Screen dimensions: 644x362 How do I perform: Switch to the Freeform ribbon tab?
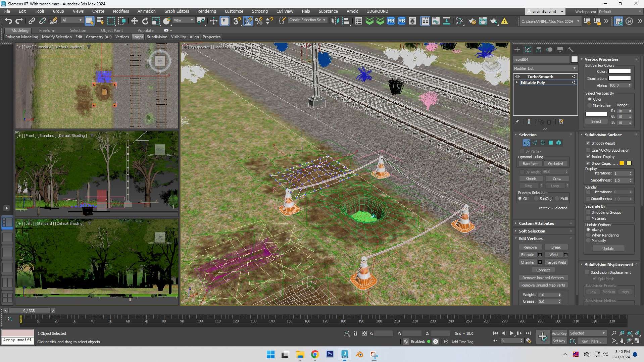pyautogui.click(x=47, y=30)
